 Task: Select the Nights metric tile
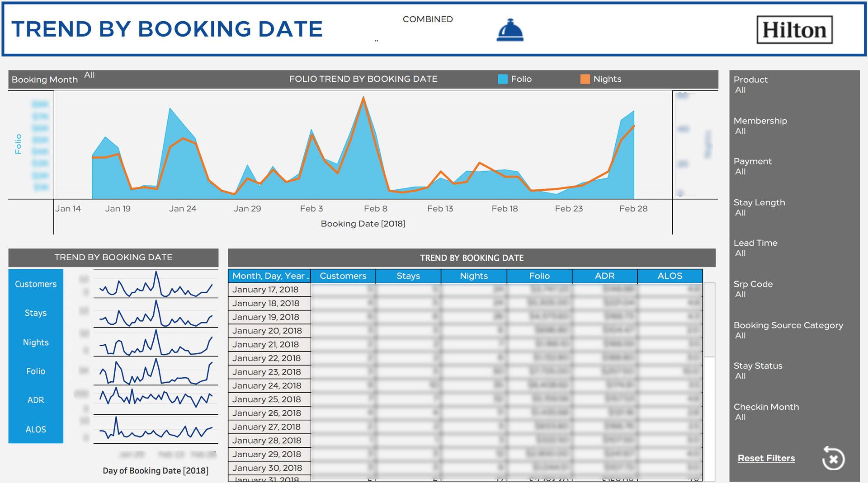[x=36, y=342]
